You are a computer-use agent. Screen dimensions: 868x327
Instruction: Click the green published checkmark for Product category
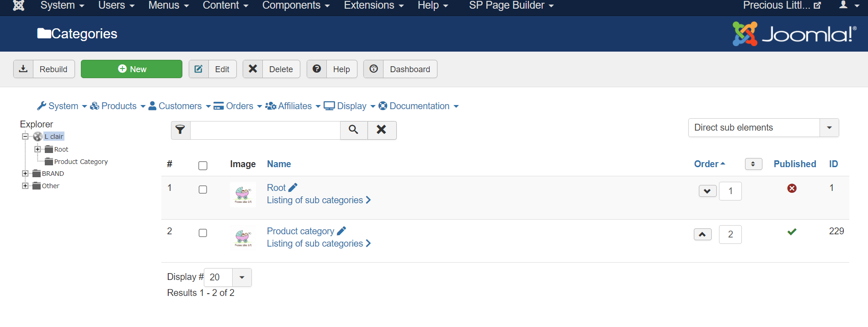pos(792,232)
